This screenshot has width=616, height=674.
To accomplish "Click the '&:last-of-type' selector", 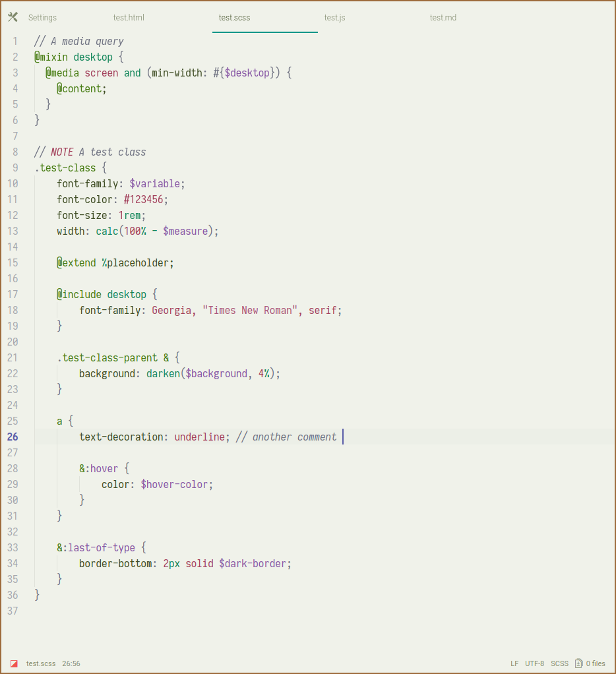I will (96, 547).
